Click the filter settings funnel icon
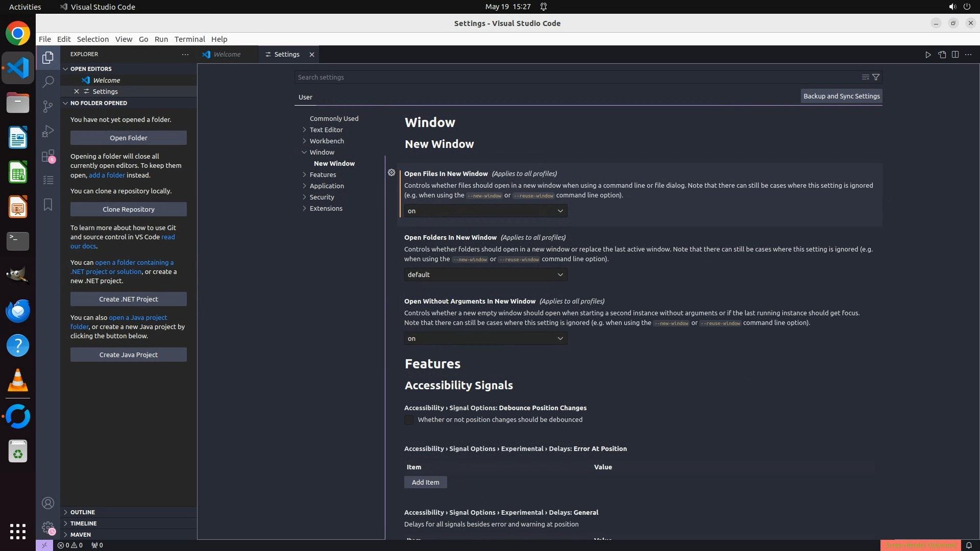 click(x=876, y=77)
